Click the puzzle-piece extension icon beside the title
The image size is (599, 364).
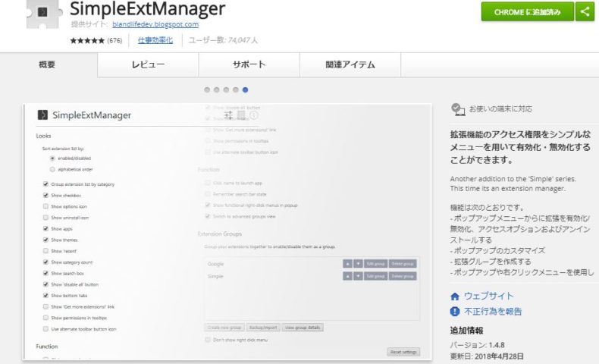(x=44, y=14)
